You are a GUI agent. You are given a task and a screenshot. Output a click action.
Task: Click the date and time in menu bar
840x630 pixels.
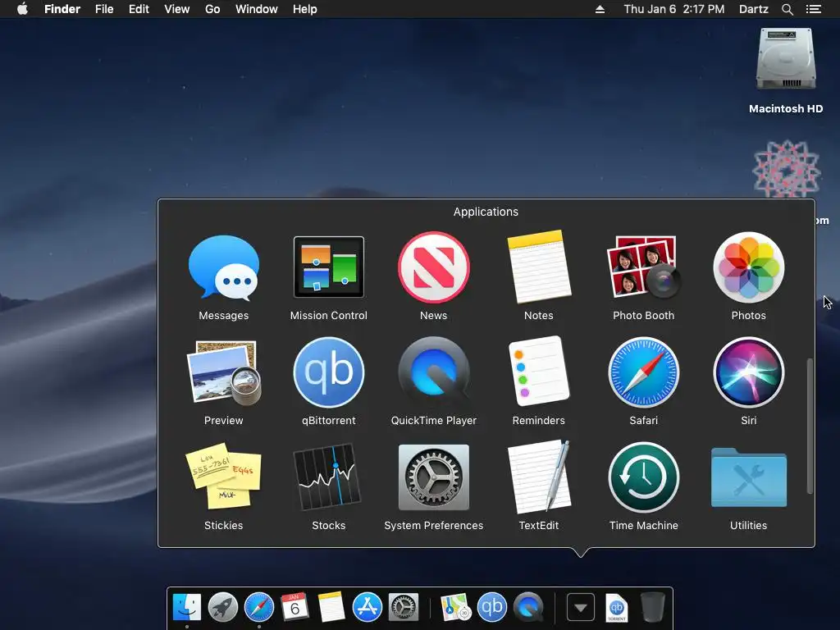674,9
